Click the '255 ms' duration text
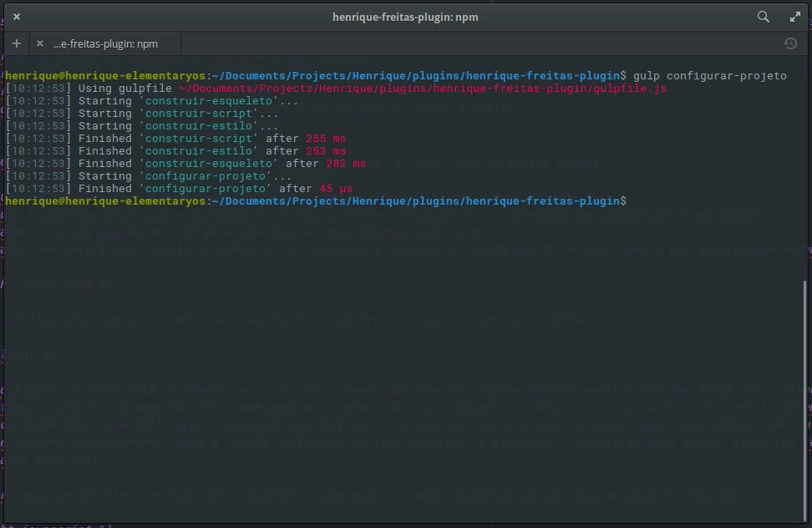Image resolution: width=812 pixels, height=528 pixels. [327, 139]
